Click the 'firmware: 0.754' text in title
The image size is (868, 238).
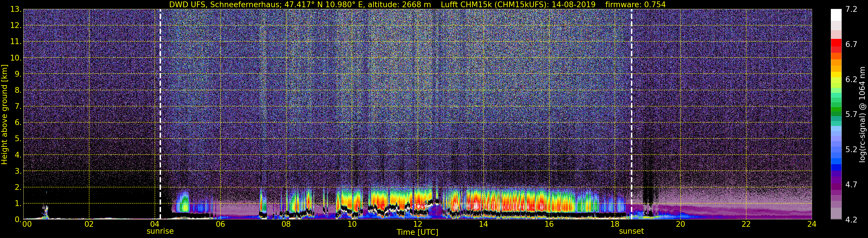pyautogui.click(x=636, y=5)
